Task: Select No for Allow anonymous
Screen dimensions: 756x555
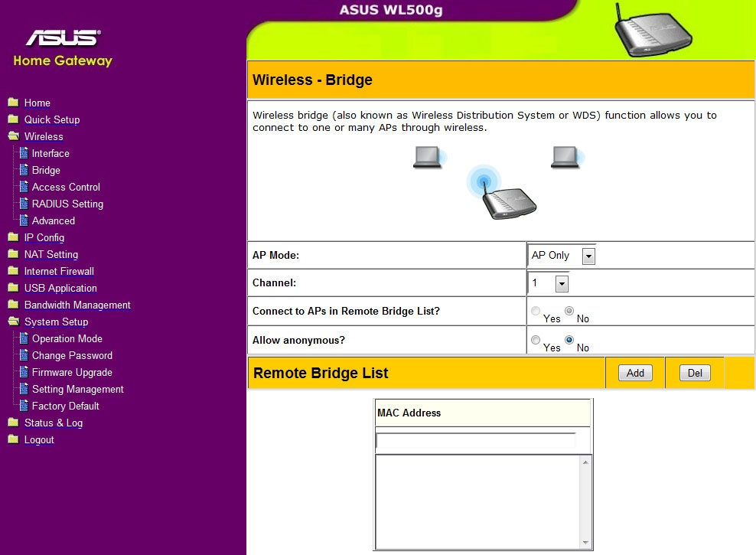Action: [x=569, y=340]
